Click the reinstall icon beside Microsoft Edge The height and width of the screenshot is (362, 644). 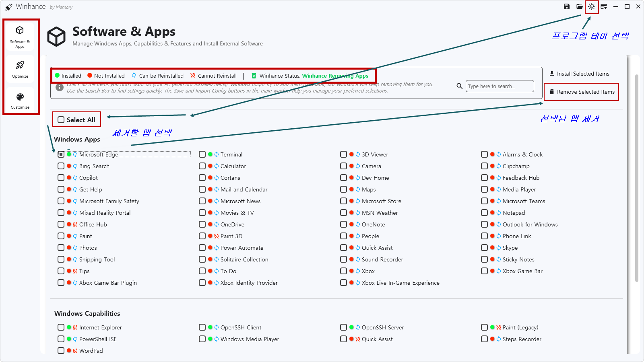[x=75, y=154]
